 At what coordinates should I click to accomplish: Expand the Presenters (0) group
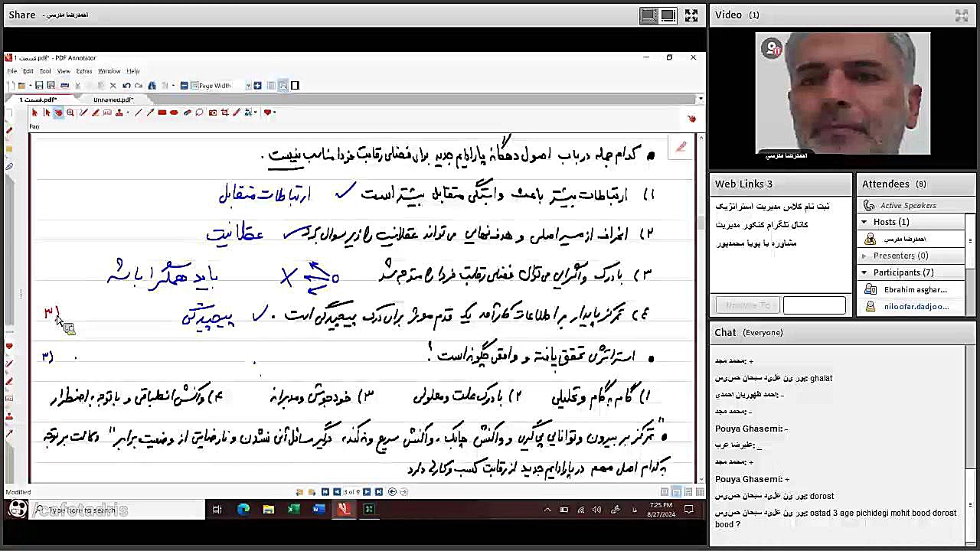click(864, 256)
